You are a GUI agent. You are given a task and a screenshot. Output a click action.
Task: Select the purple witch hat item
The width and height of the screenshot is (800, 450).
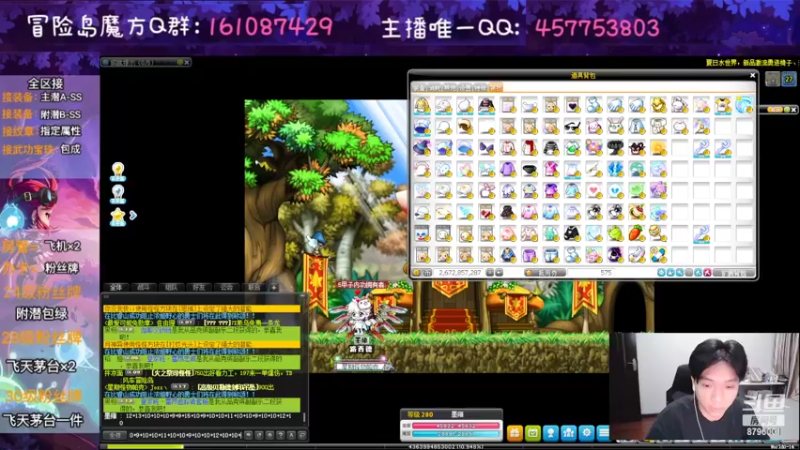pos(422,148)
